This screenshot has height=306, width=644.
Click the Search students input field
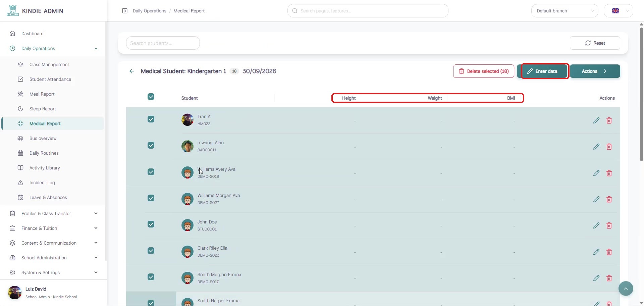point(163,43)
